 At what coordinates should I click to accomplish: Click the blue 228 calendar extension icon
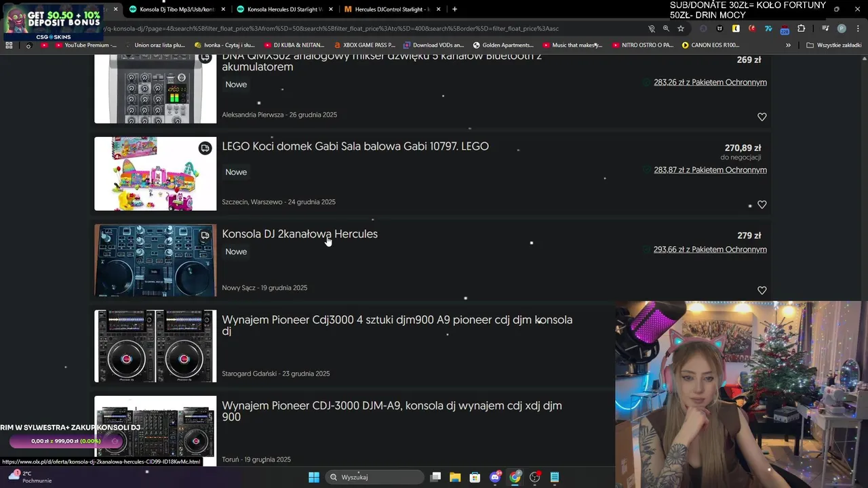point(785,29)
